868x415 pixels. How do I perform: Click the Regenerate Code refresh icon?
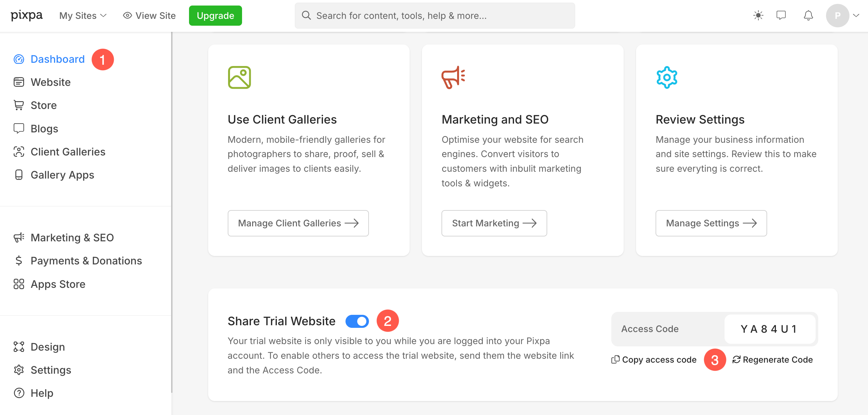pos(736,359)
